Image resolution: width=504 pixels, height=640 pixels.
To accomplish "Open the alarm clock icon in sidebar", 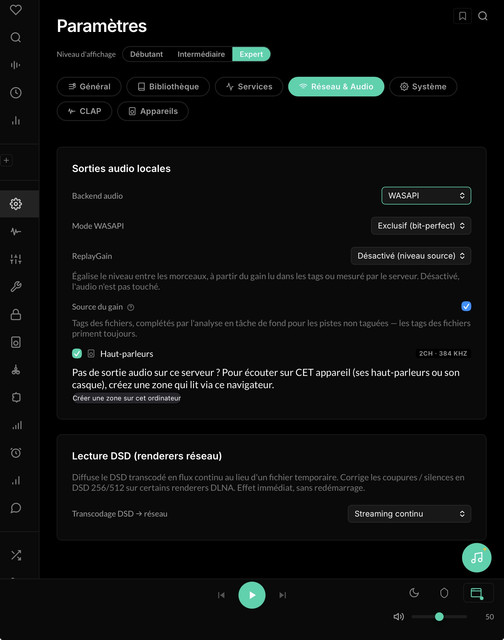I will tap(16, 453).
